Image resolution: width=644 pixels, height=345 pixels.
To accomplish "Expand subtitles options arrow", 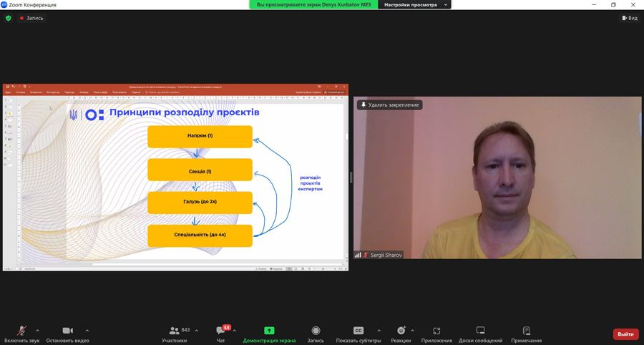I will pyautogui.click(x=379, y=331).
